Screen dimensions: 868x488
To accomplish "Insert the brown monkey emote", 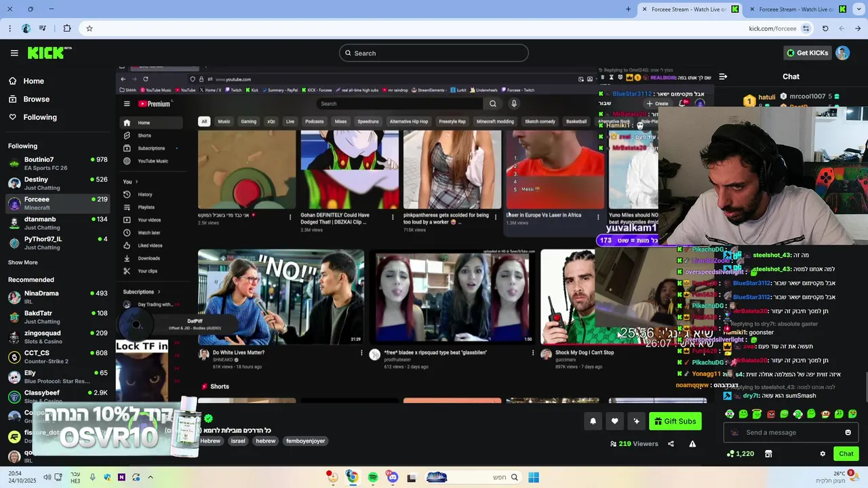I will [x=825, y=413].
